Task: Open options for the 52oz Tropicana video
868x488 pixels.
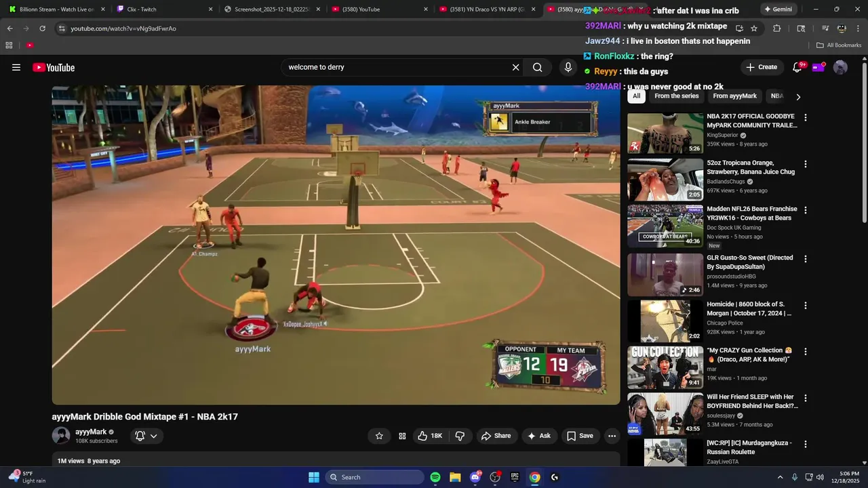Action: click(x=806, y=164)
